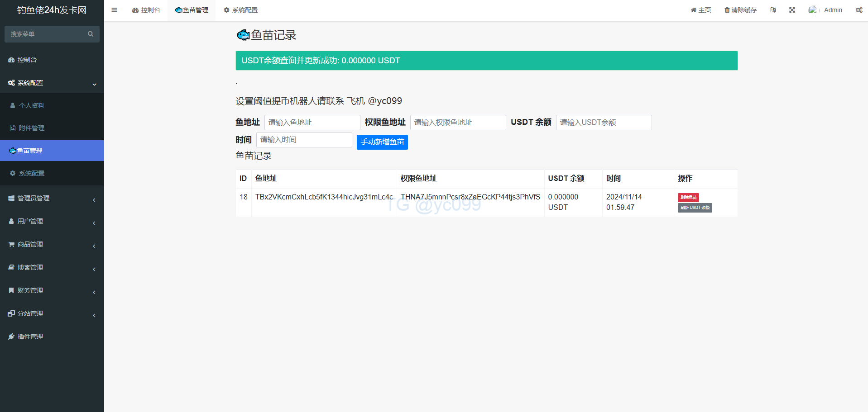
Task: Open 插件管理 in the sidebar
Action: point(30,336)
